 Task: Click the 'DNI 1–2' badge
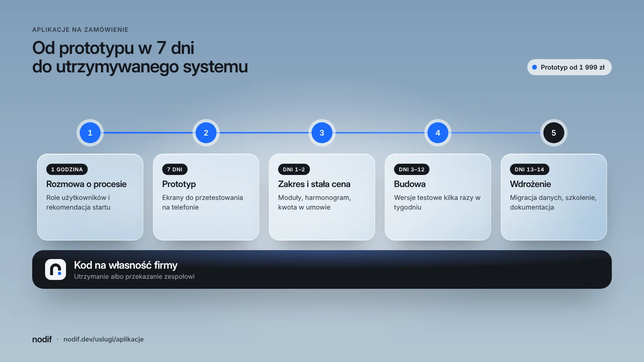coord(294,169)
